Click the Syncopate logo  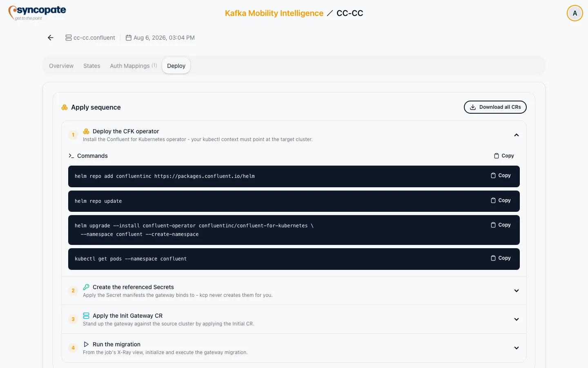pyautogui.click(x=37, y=13)
